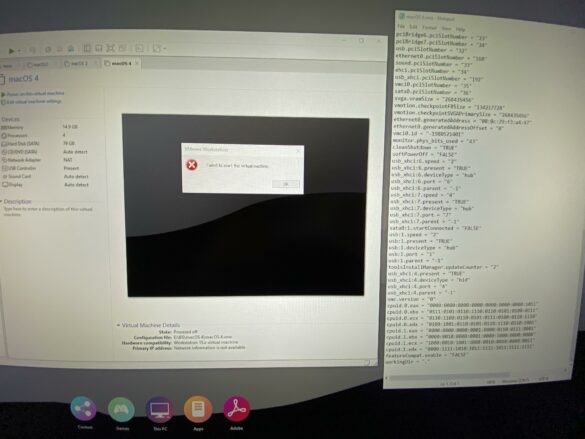Open the This PC icon in the dock

(x=160, y=410)
